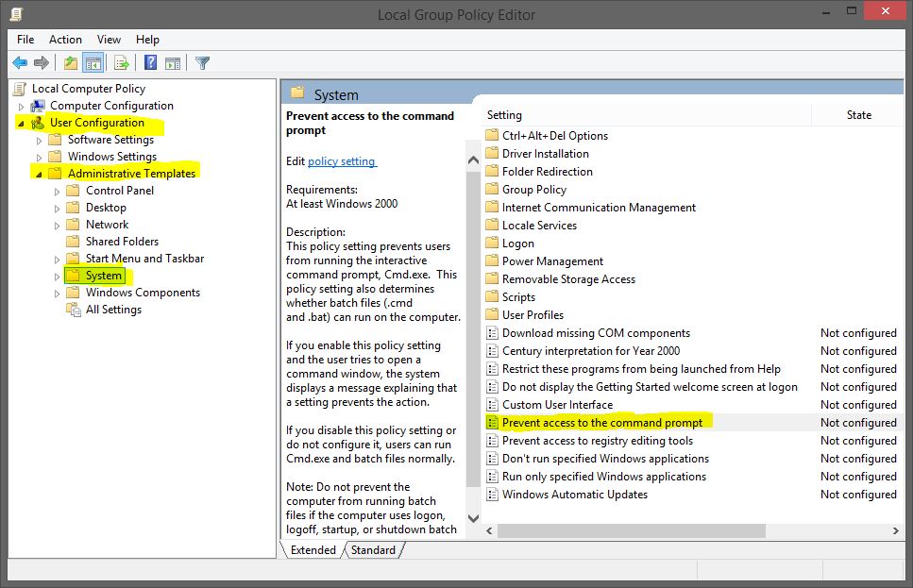Select Century interpretation for Year 2000

pyautogui.click(x=591, y=351)
